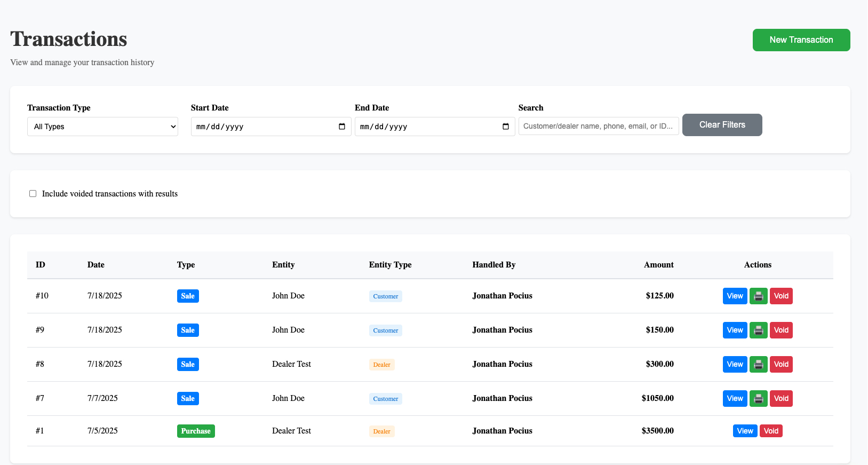Click the 7/7/2025 date cell
The width and height of the screenshot is (868, 465).
pyautogui.click(x=102, y=398)
